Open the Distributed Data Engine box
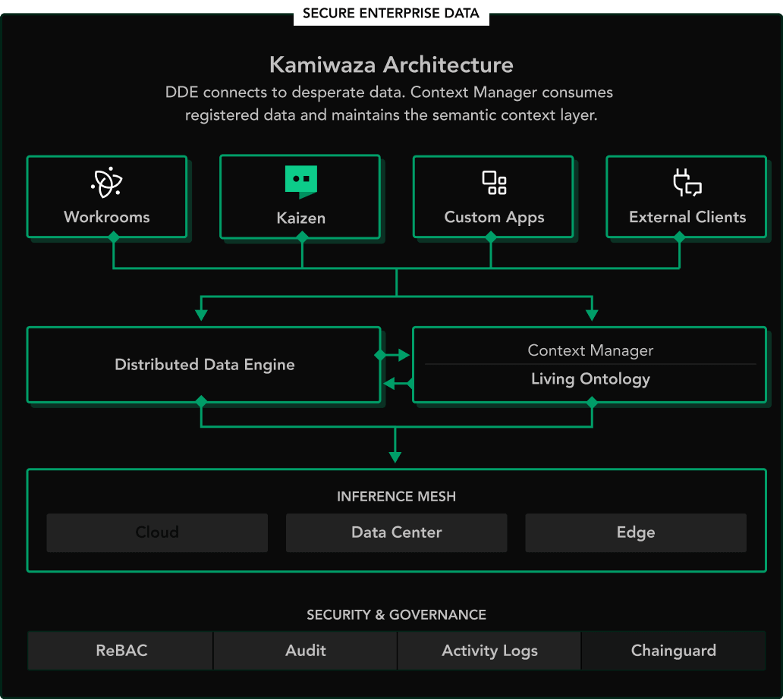This screenshot has width=783, height=700. coord(204,365)
